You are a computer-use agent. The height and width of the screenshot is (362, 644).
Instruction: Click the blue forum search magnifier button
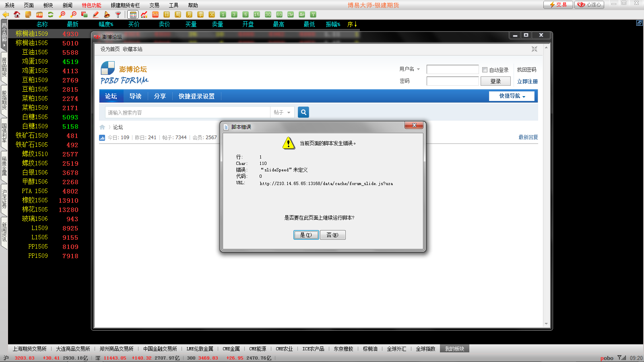(303, 112)
